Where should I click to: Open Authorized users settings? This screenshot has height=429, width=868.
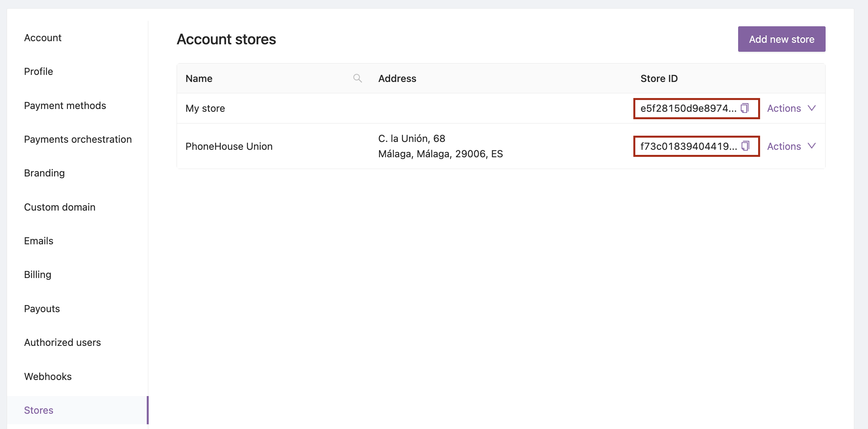point(62,342)
